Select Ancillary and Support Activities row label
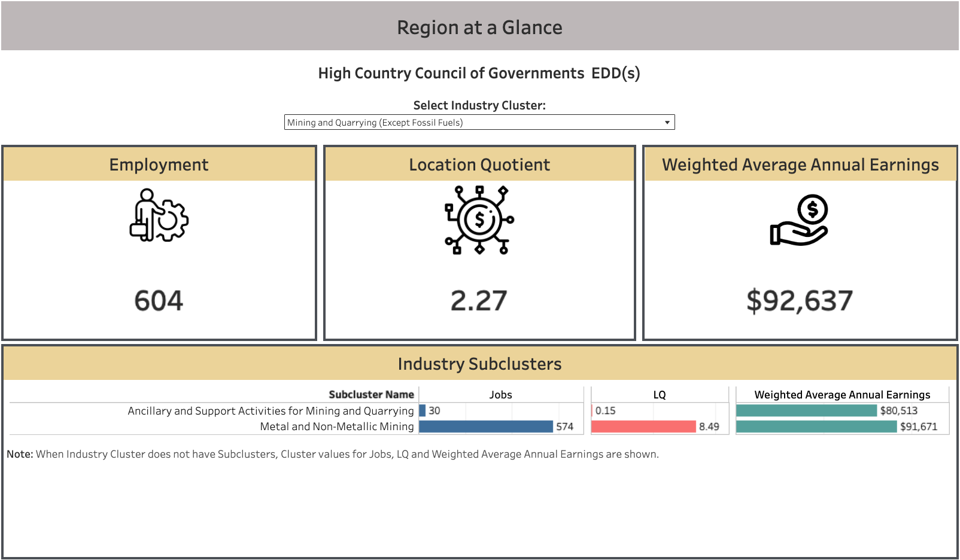The height and width of the screenshot is (560, 960). [x=271, y=411]
